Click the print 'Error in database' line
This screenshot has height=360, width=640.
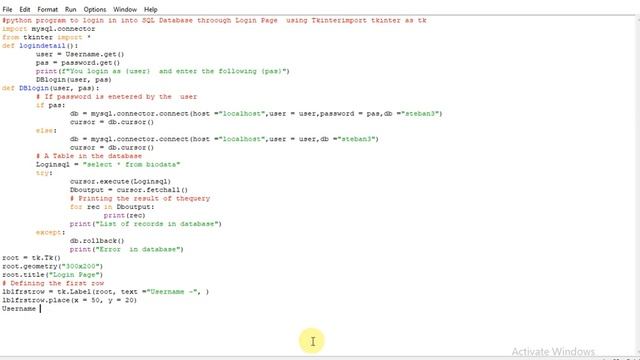click(x=127, y=249)
